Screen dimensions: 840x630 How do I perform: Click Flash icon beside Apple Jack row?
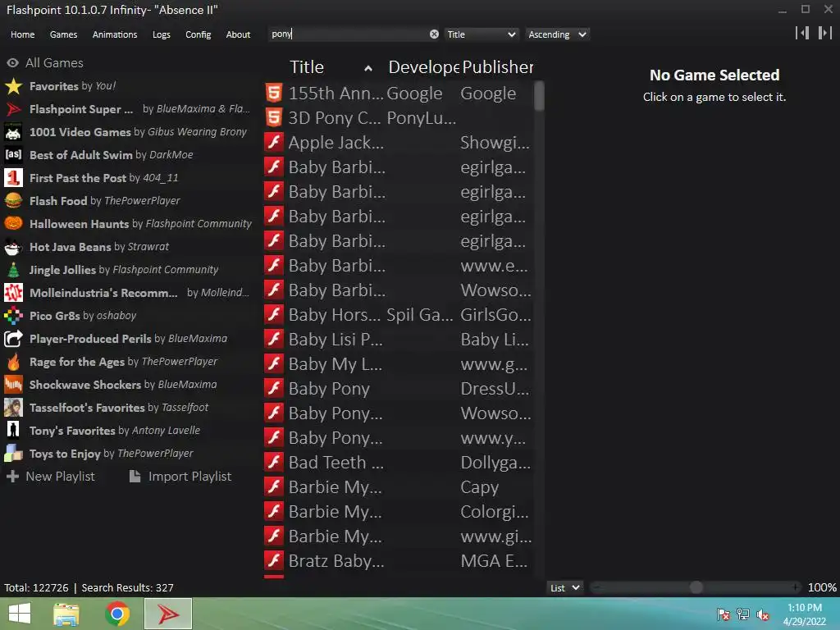pos(274,143)
